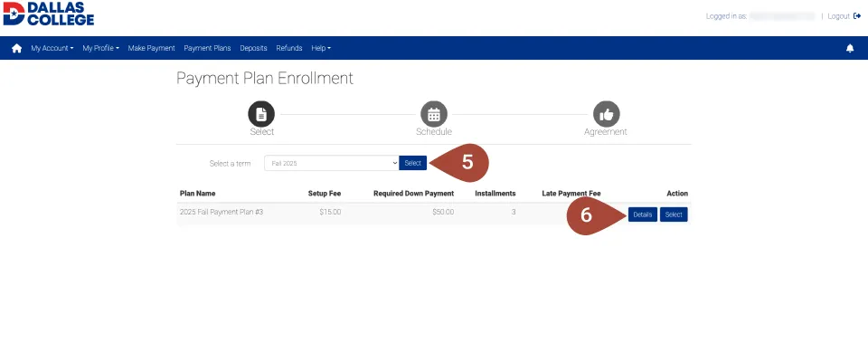Click the Dallas College logo
This screenshot has height=362, width=868.
[x=48, y=15]
